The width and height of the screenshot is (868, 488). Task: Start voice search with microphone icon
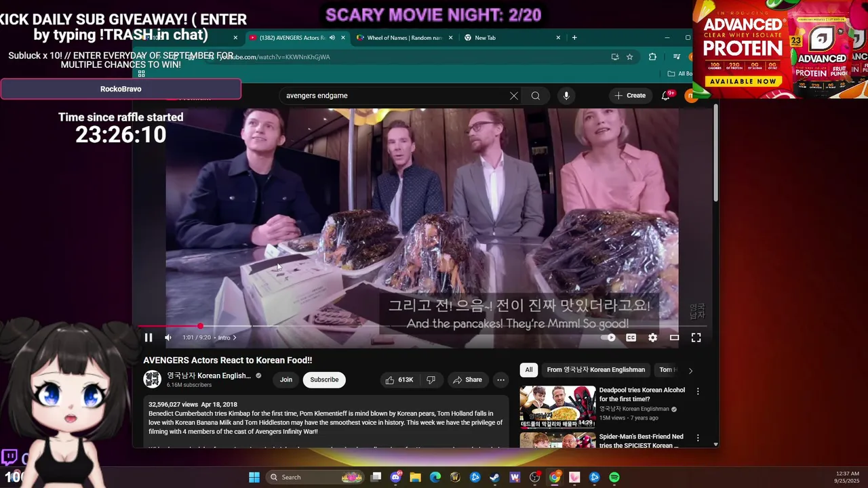[566, 96]
